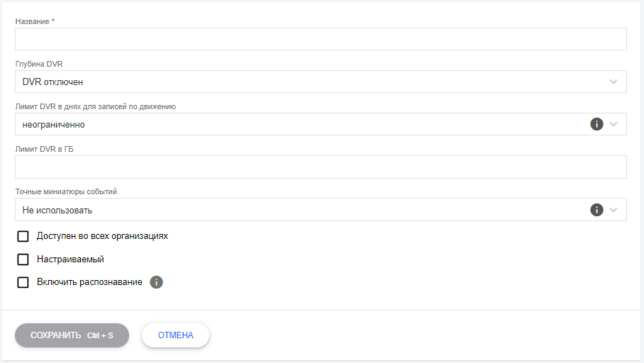Image resolution: width=644 pixels, height=363 pixels.
Task: Click the 'Доступен во всех организациях' label text
Action: 102,236
